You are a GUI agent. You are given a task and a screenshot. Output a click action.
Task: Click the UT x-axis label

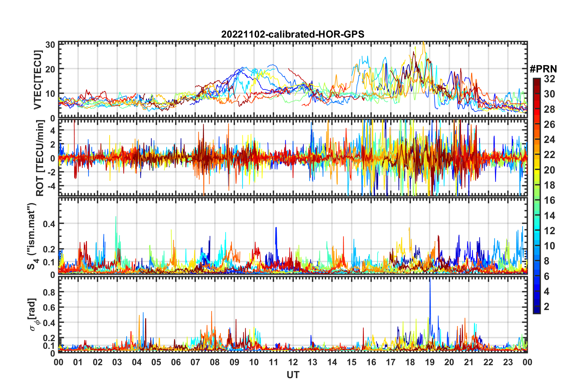tap(293, 375)
